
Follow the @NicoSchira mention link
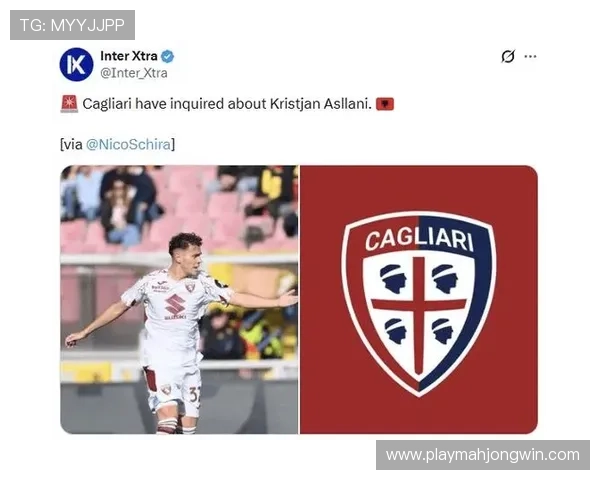pyautogui.click(x=128, y=144)
